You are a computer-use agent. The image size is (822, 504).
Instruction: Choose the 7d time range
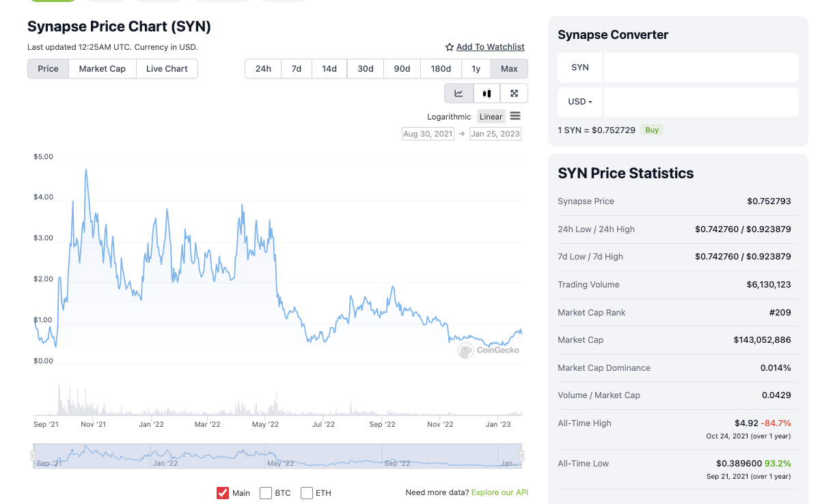[x=297, y=69]
